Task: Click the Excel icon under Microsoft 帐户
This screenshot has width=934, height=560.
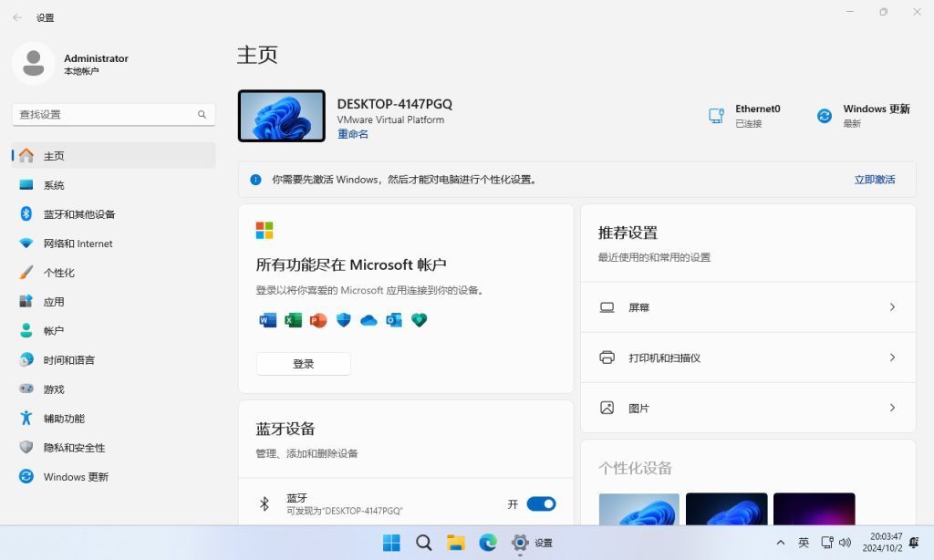Action: [292, 320]
